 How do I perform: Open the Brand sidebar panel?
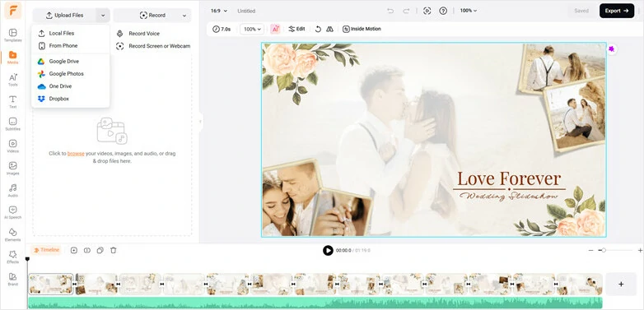pyautogui.click(x=12, y=279)
